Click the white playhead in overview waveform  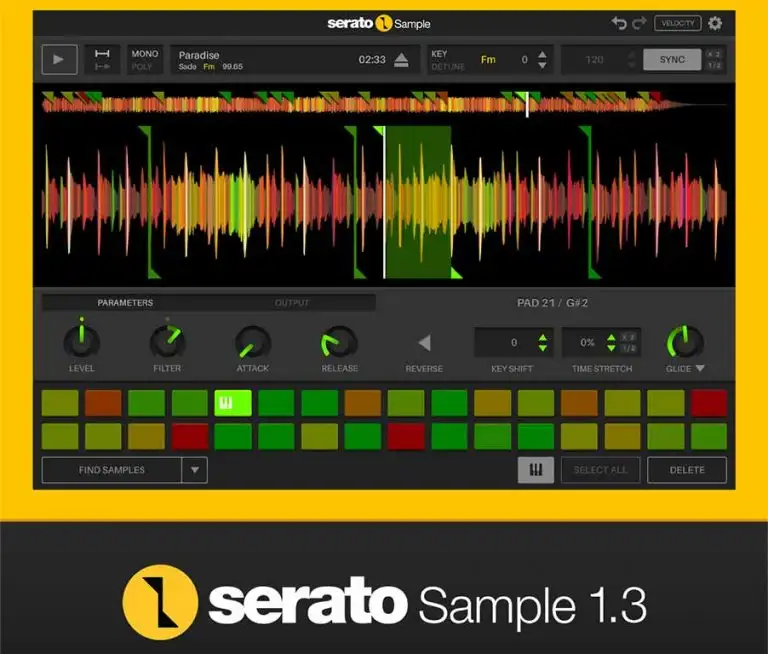pyautogui.click(x=527, y=104)
